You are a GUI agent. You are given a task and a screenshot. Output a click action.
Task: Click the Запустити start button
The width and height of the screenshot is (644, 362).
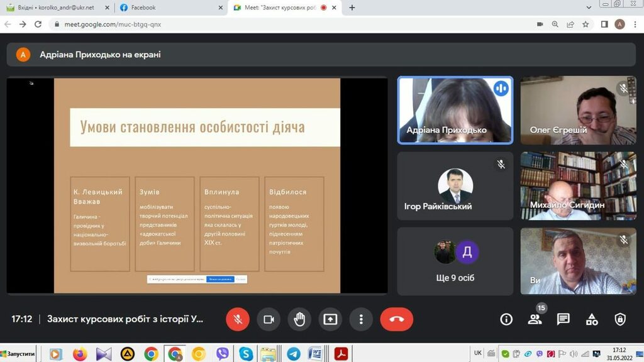pyautogui.click(x=19, y=353)
